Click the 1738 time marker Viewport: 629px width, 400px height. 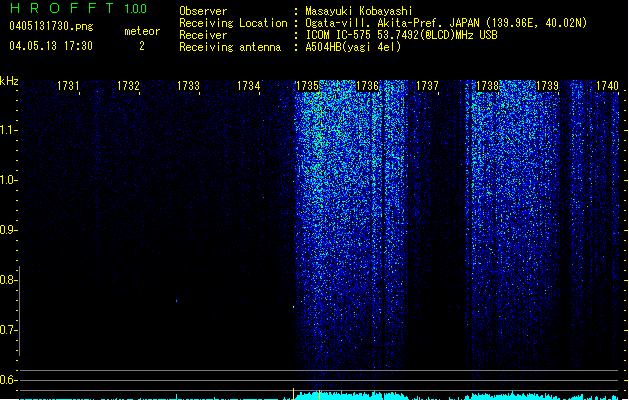tap(487, 86)
